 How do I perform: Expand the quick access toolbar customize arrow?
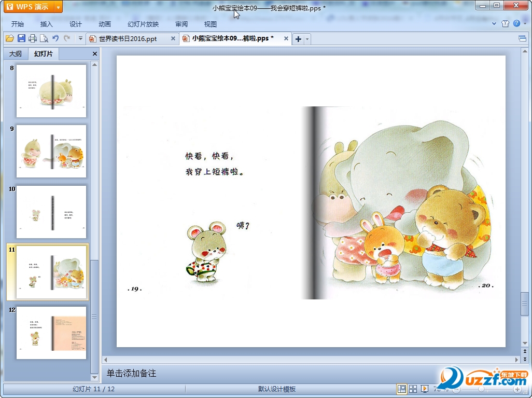tap(80, 38)
